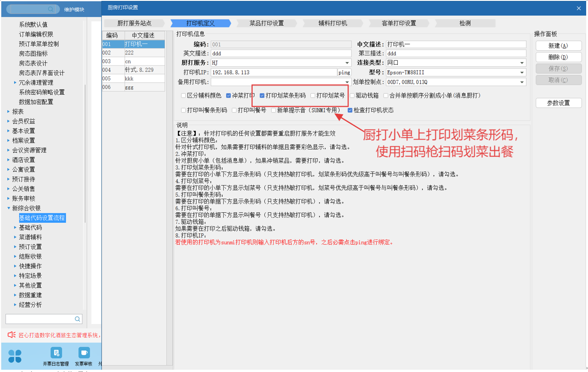Open the four-leaf clover main menu icon
The height and width of the screenshot is (372, 588).
[15, 356]
